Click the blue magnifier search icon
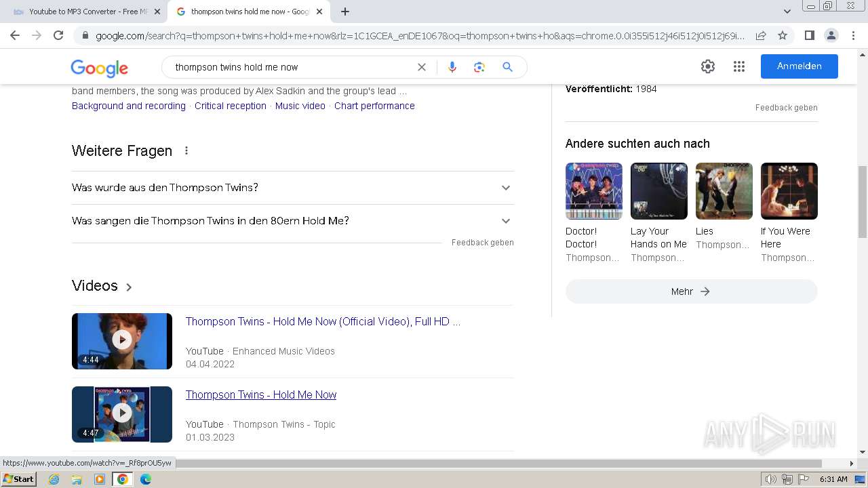Viewport: 868px width, 488px height. pyautogui.click(x=507, y=67)
